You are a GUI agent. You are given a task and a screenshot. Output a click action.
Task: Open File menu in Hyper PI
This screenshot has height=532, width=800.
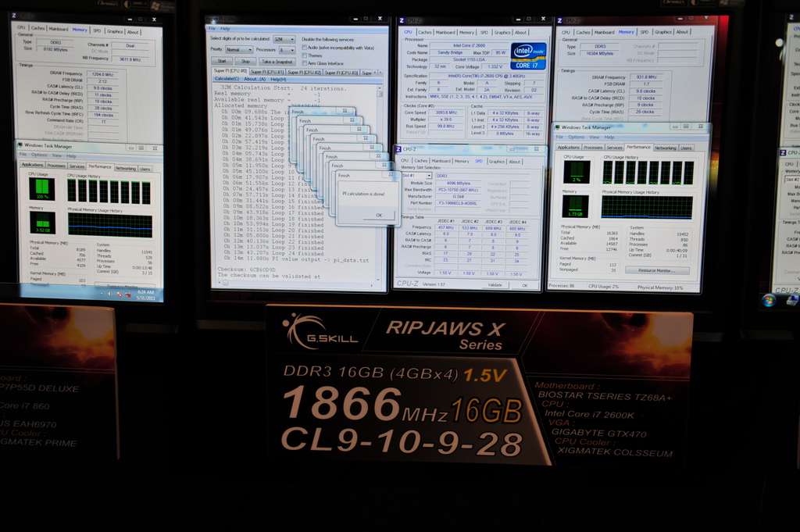(212, 28)
